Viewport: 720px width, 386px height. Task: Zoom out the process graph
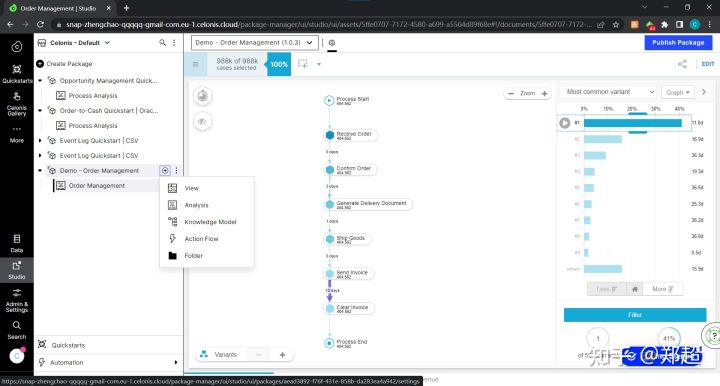pos(511,93)
